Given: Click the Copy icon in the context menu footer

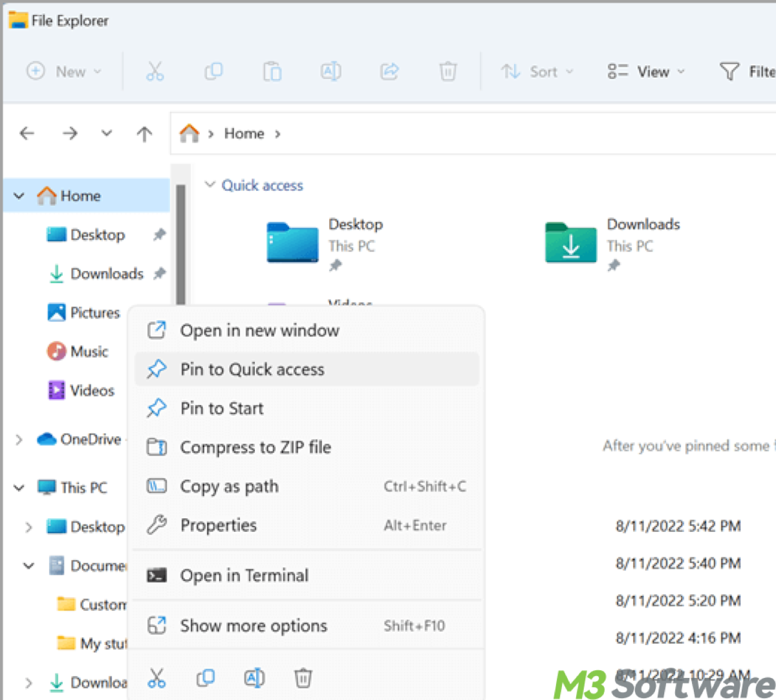Looking at the screenshot, I should (206, 678).
